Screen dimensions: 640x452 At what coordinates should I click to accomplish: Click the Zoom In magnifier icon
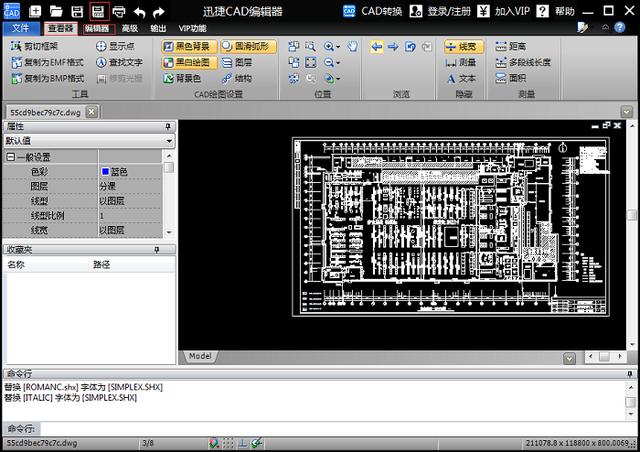point(329,46)
